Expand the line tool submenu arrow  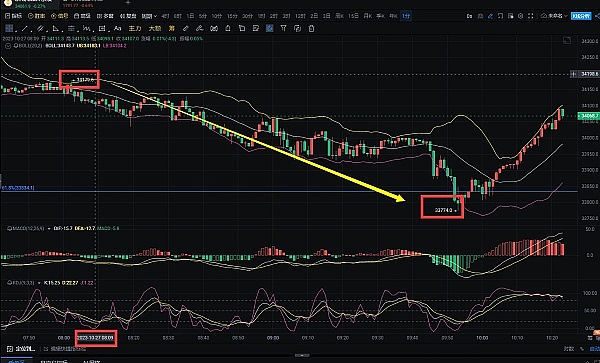point(31,31)
